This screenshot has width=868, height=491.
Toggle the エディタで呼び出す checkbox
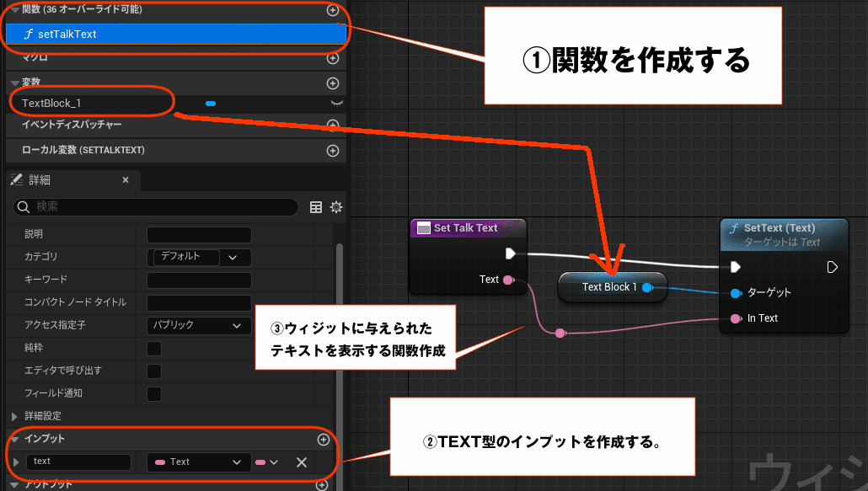coord(154,371)
